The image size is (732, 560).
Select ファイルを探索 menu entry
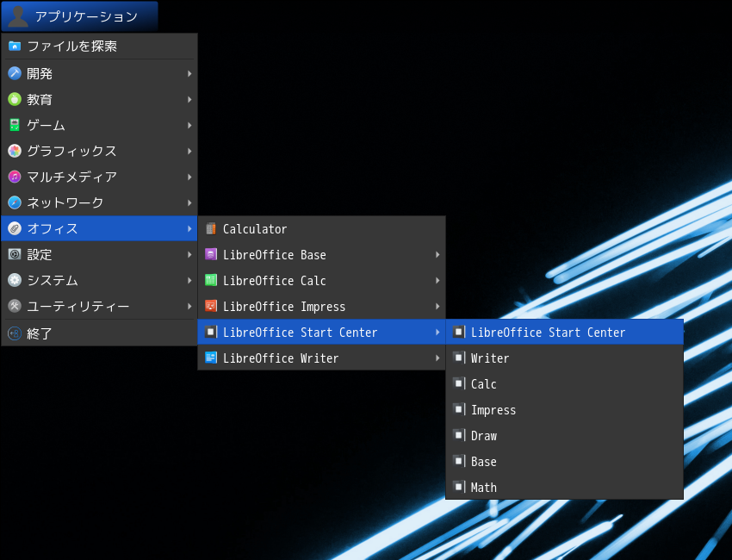[99, 47]
